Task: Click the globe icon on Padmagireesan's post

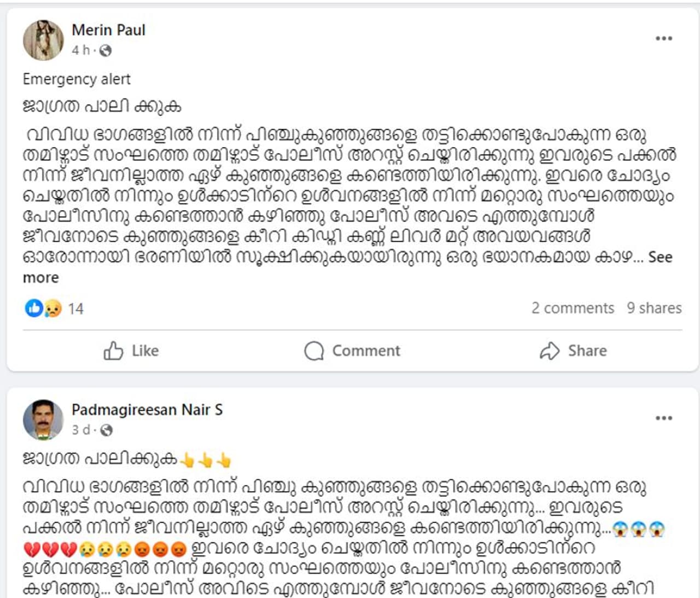Action: click(107, 431)
